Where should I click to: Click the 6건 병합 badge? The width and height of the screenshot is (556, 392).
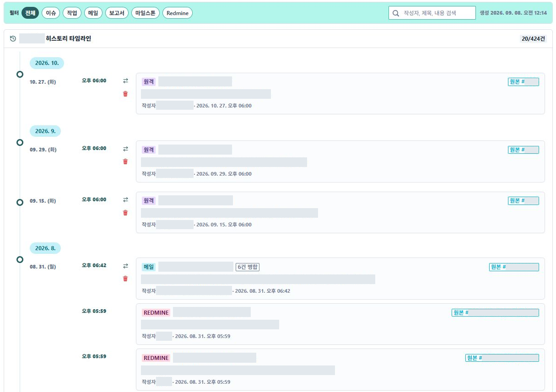point(248,267)
